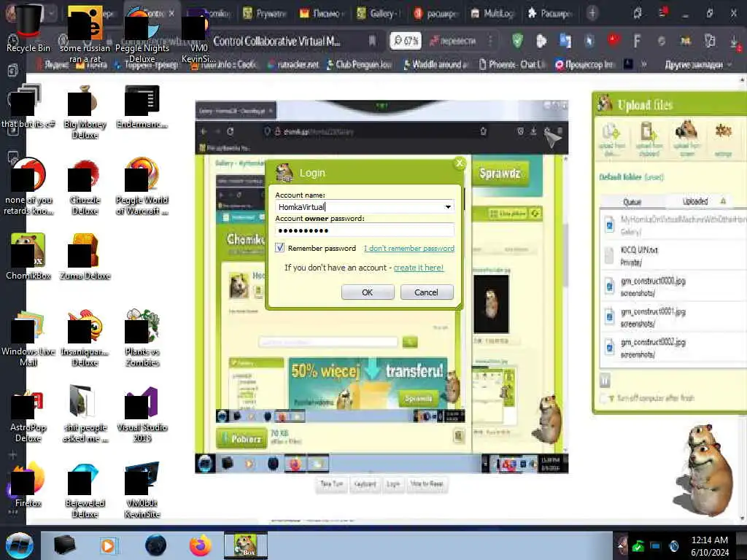Viewport: 747px width, 560px height.
Task: Click Take Turn button below VM
Action: [x=332, y=484]
